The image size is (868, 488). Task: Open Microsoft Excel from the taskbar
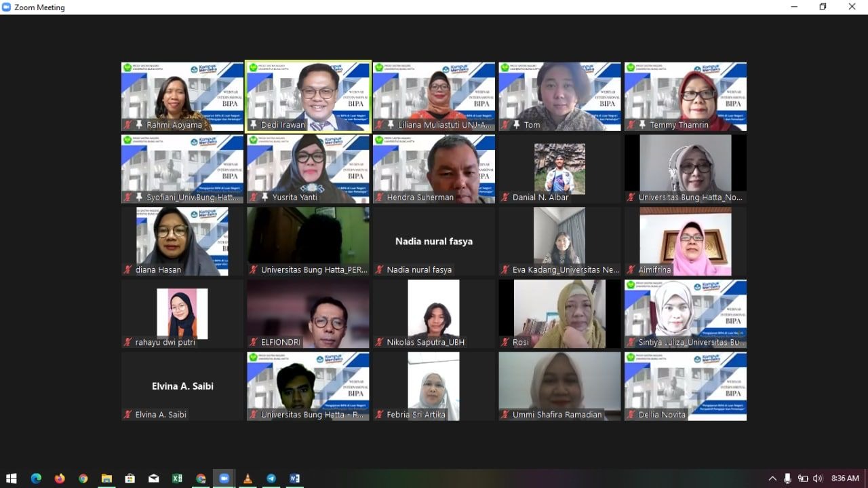point(177,478)
